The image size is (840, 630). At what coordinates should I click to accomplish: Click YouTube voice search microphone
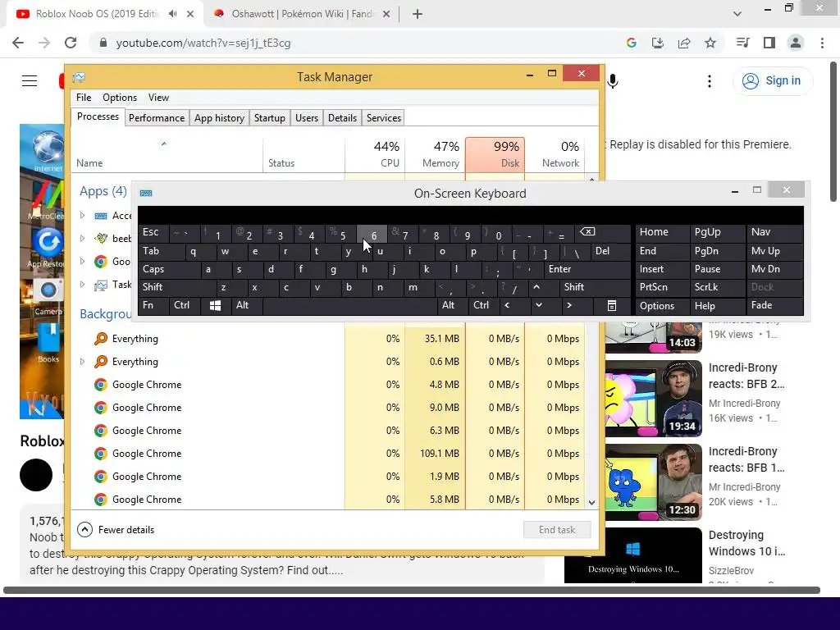(613, 81)
